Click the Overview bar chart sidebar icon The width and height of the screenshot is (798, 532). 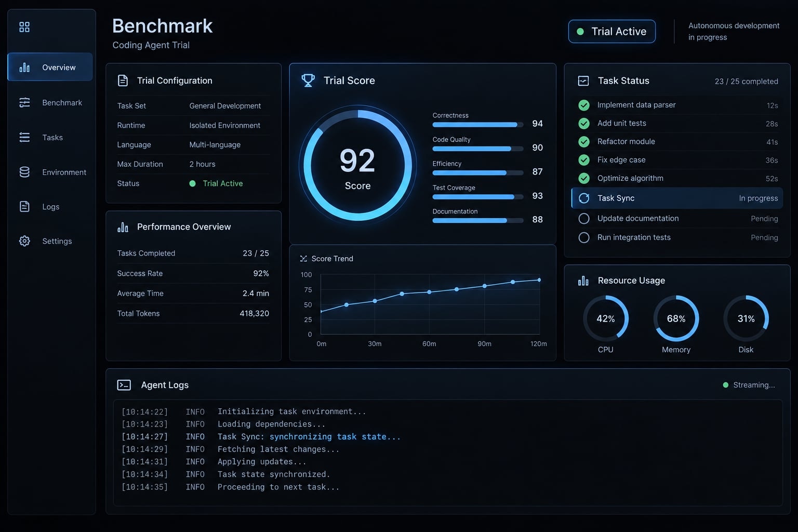24,68
